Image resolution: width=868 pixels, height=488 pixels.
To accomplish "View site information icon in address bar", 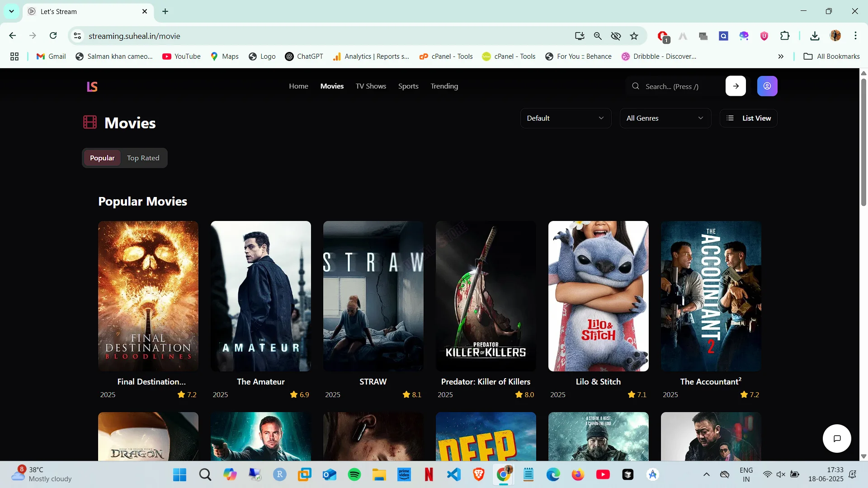I will [78, 36].
